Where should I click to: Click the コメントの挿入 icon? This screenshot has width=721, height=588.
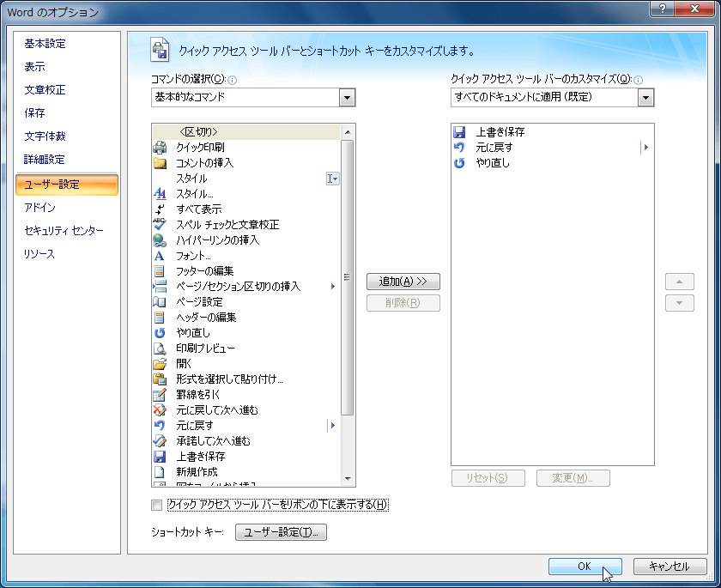[x=160, y=163]
